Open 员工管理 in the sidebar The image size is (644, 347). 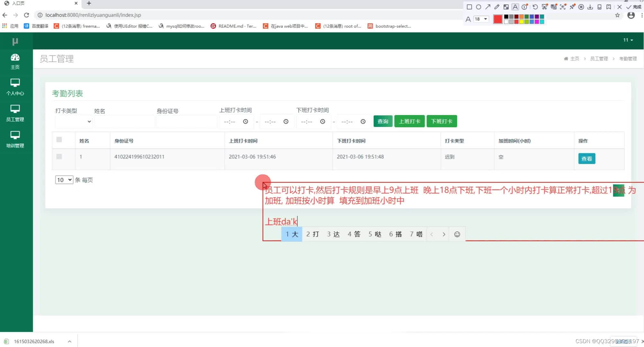[x=15, y=113]
